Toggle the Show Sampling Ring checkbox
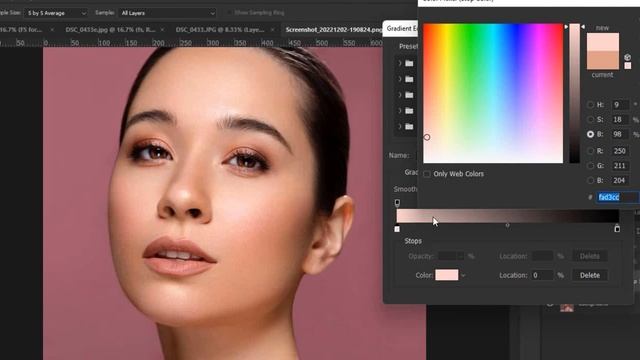 coord(229,13)
